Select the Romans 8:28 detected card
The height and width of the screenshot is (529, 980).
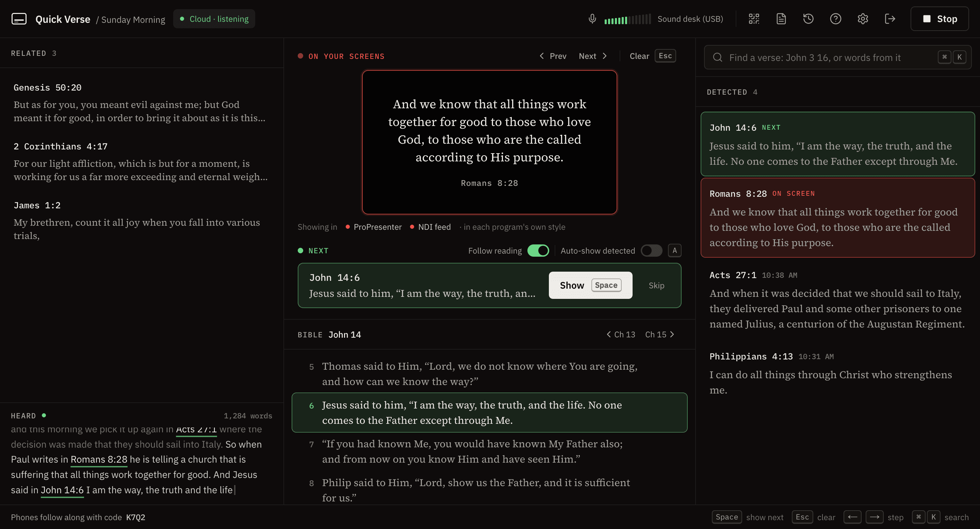pos(837,218)
